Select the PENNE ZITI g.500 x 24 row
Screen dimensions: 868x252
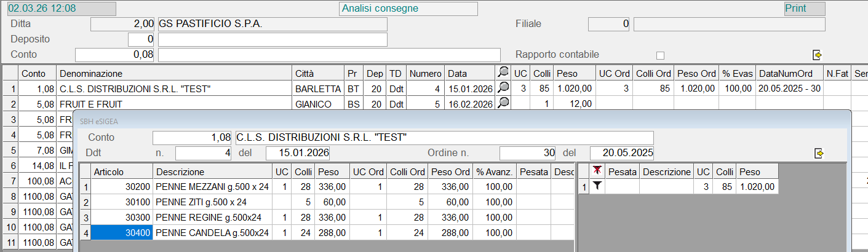212,202
